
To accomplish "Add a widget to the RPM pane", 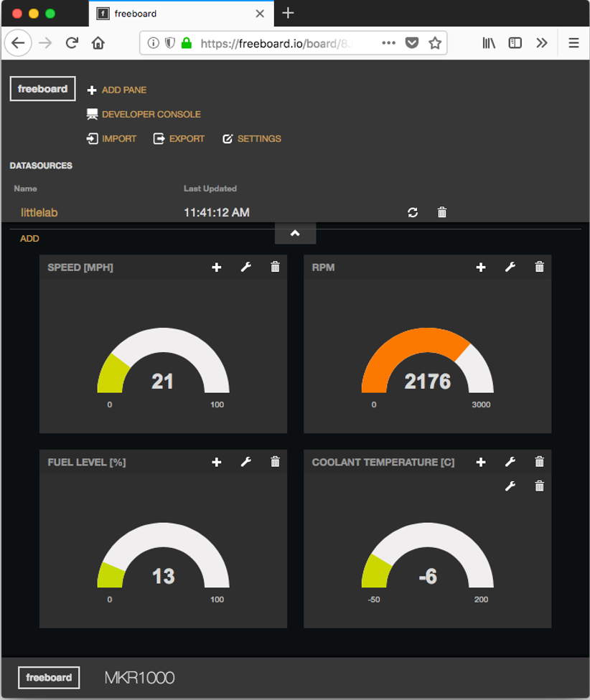I will click(x=480, y=267).
